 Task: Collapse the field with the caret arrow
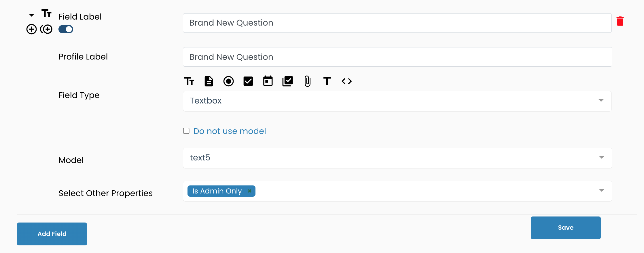pos(32,15)
